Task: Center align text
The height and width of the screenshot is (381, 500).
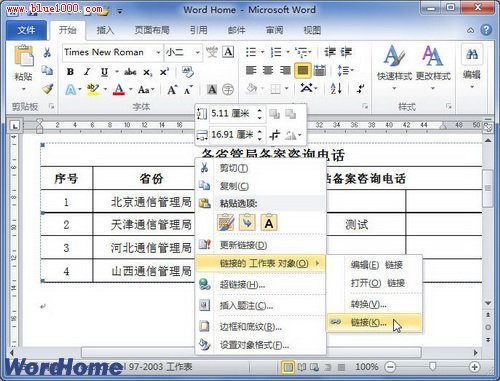Action: pyautogui.click(x=268, y=70)
